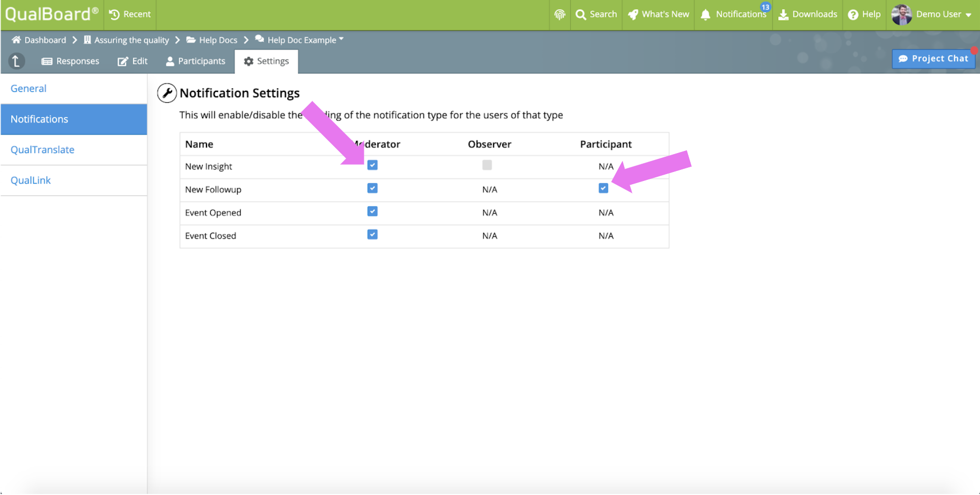Click the folder icon beside Help Docs
The image size is (980, 495).
(x=191, y=40)
